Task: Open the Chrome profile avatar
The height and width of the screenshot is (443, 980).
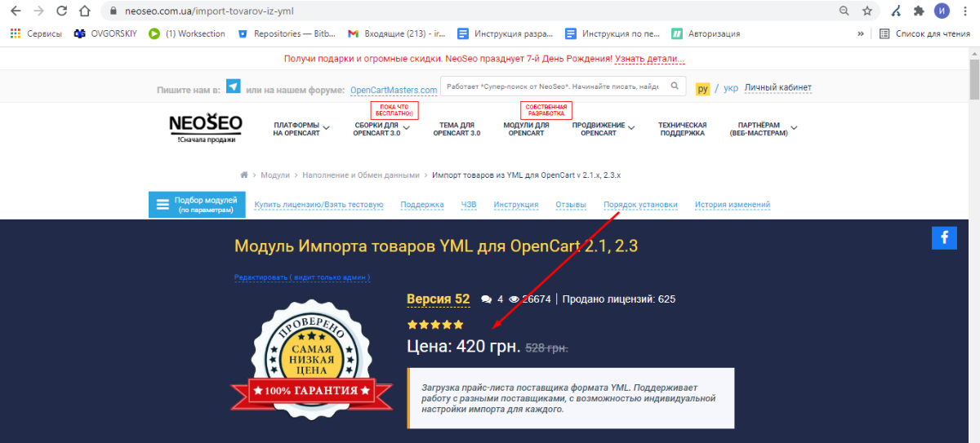Action: [942, 11]
